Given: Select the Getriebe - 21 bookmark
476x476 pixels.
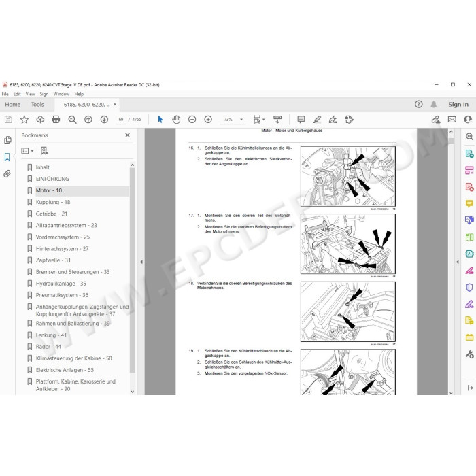Looking at the screenshot, I should pyautogui.click(x=51, y=214).
